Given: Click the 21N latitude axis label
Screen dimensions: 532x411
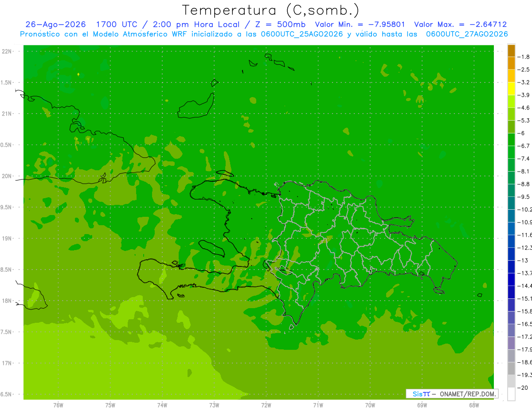Looking at the screenshot, I should [x=8, y=114].
